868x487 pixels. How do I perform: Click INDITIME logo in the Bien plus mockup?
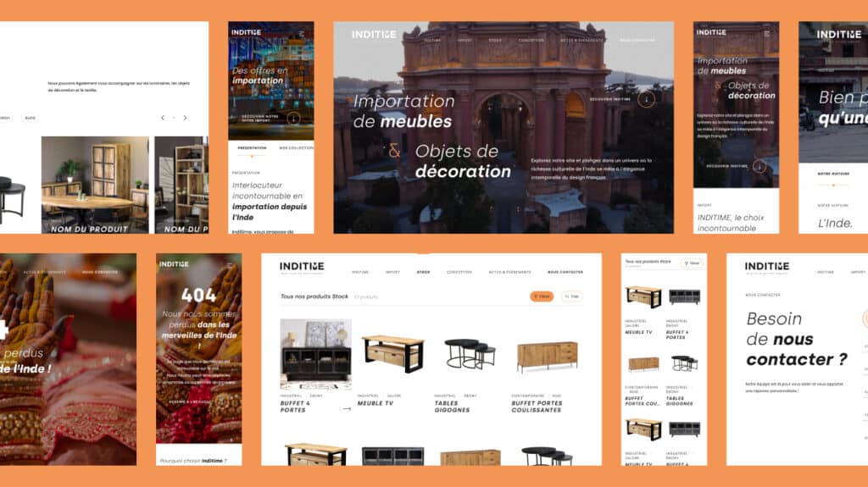[839, 35]
